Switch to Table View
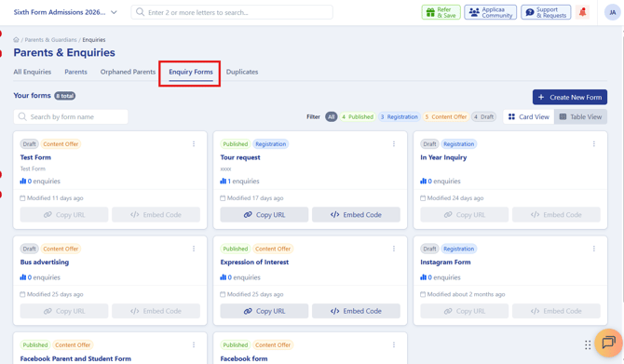Screen dimensions: 624x364 [x=580, y=117]
